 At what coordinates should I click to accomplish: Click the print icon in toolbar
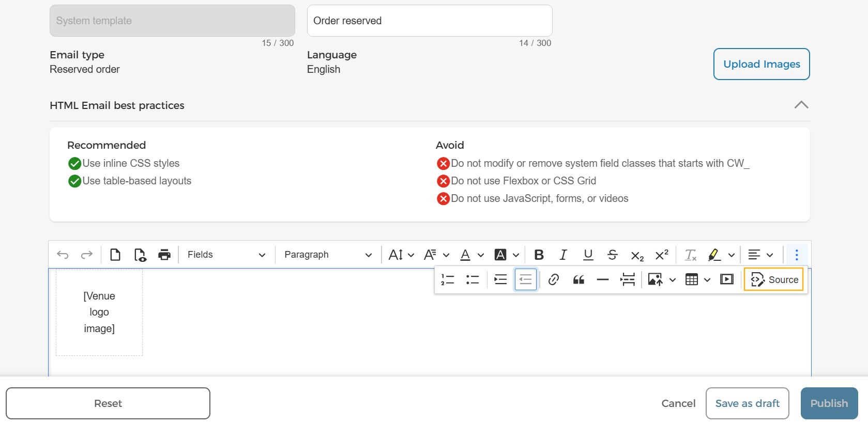point(164,255)
